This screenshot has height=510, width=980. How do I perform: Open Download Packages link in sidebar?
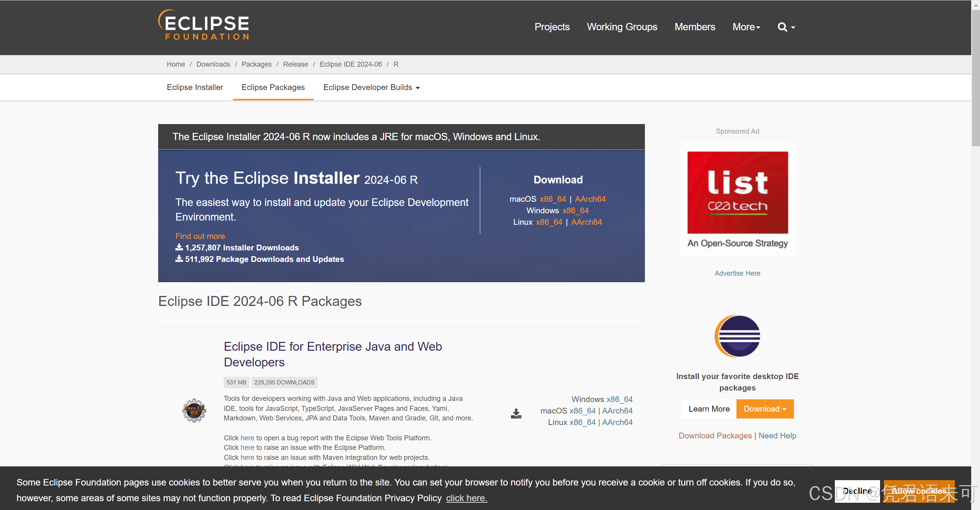(x=715, y=436)
